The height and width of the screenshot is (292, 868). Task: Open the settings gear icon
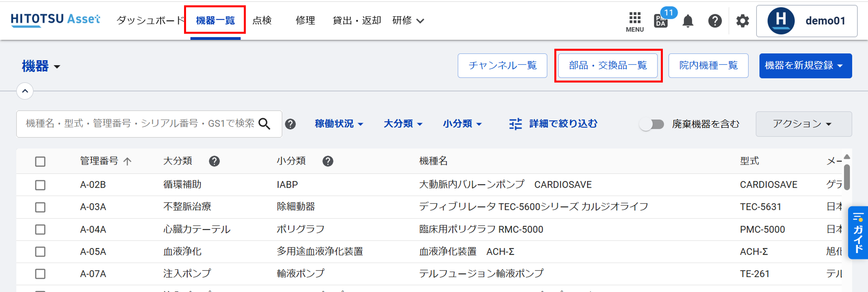pyautogui.click(x=742, y=21)
